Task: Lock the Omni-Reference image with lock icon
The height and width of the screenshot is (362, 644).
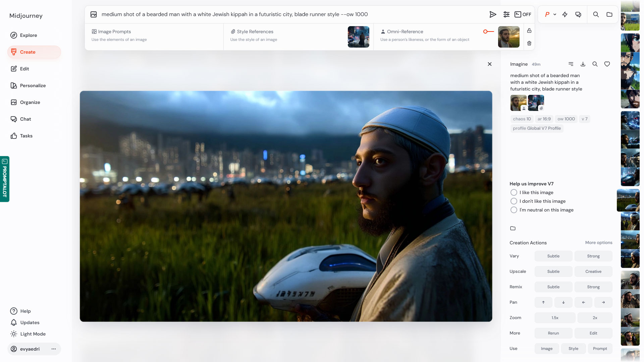Action: 529,31
